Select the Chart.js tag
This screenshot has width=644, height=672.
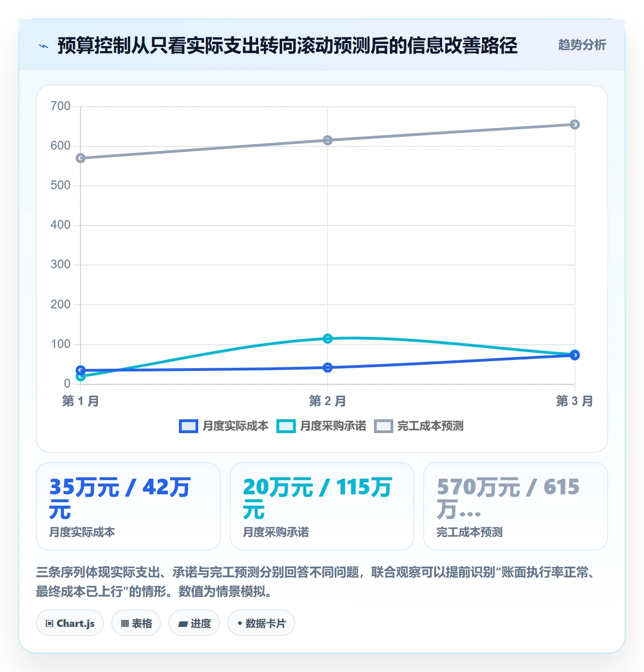pyautogui.click(x=70, y=623)
